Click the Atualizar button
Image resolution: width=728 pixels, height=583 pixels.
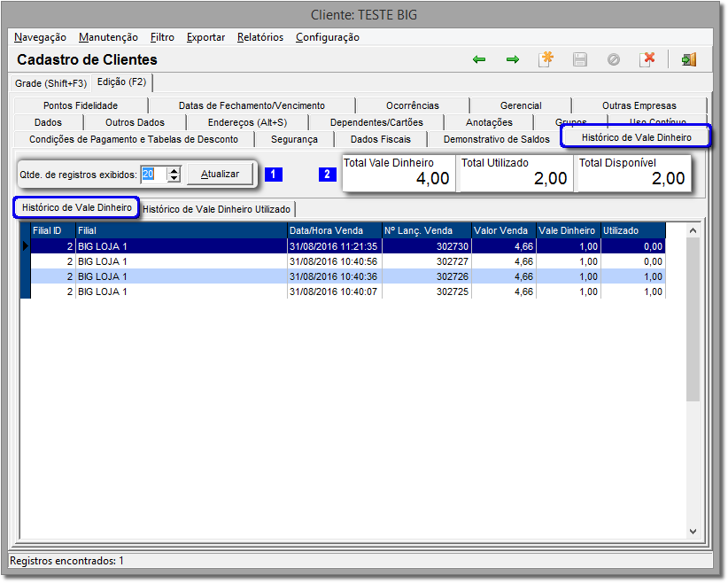[x=220, y=175]
